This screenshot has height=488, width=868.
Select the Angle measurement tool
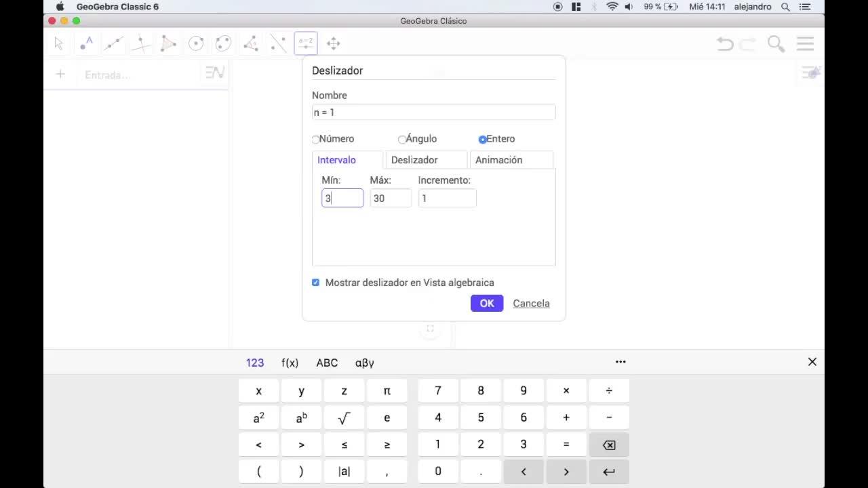[x=251, y=43]
